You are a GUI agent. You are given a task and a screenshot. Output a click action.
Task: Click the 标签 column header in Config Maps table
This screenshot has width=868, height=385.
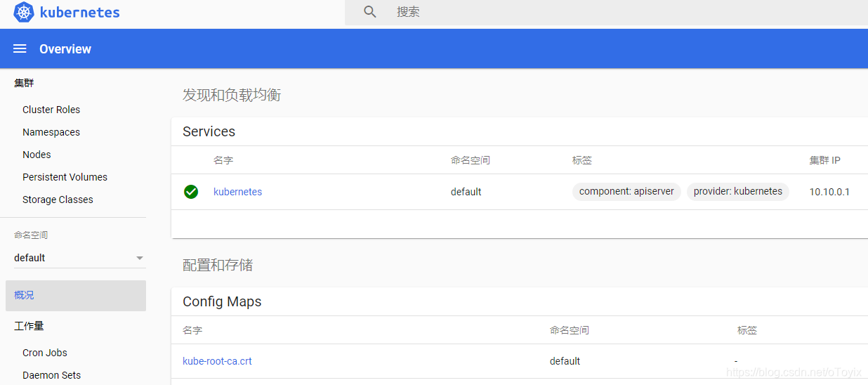click(747, 330)
